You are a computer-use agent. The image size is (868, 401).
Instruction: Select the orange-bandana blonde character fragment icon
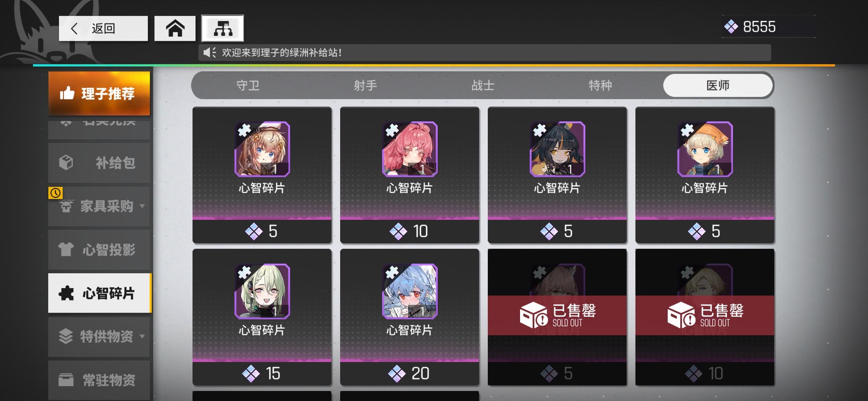705,149
